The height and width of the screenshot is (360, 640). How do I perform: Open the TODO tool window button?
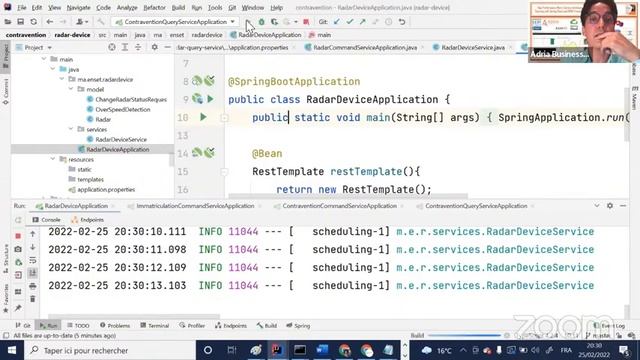(x=78, y=325)
